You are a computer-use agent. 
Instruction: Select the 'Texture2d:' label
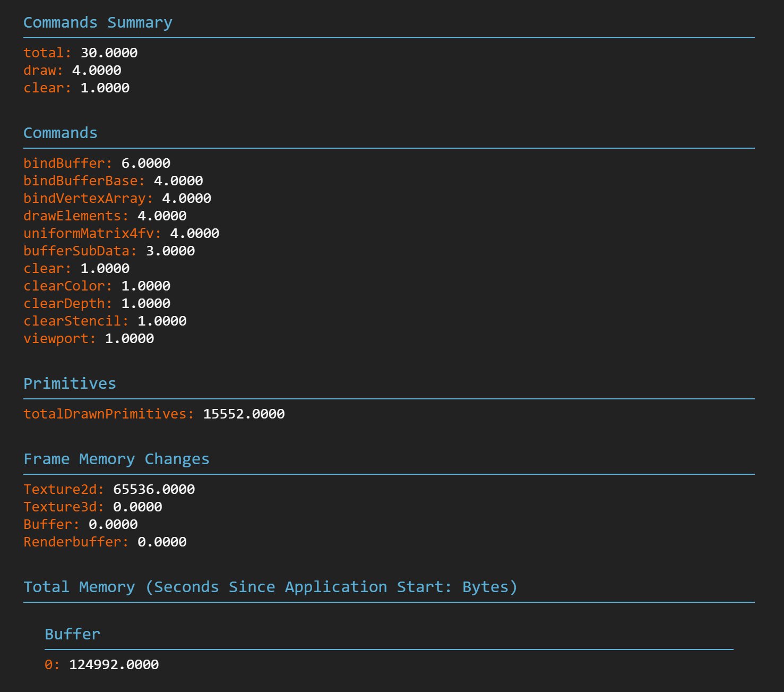pos(64,490)
